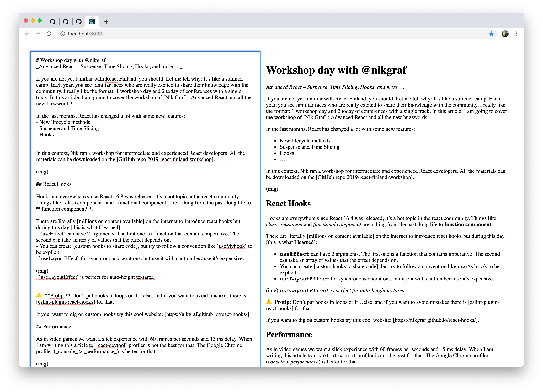Click the warning emoji in the editor textarea
This screenshot has width=543, height=392.
pos(39,295)
